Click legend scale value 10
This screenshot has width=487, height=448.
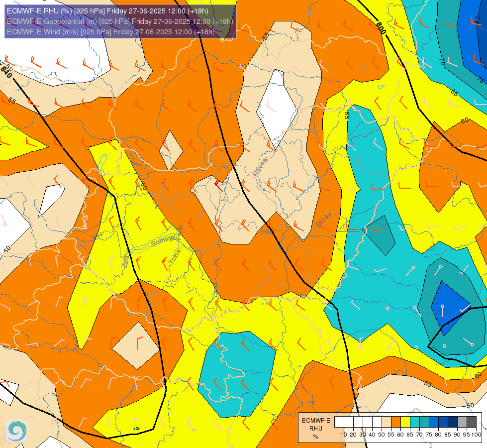tap(344, 435)
